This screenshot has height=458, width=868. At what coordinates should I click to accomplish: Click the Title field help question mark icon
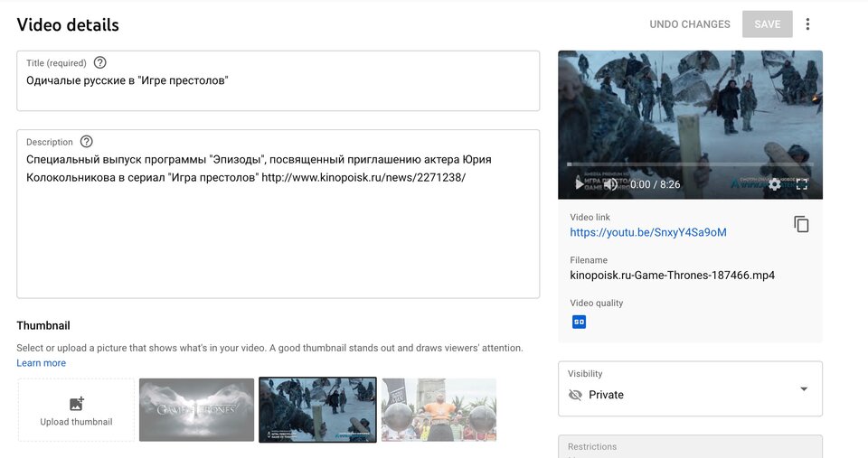coord(99,62)
